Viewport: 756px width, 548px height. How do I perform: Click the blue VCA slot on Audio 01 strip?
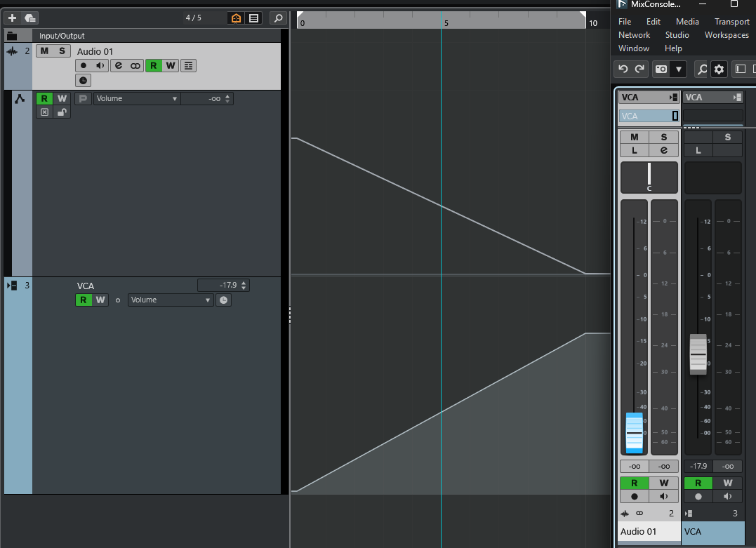click(x=649, y=116)
